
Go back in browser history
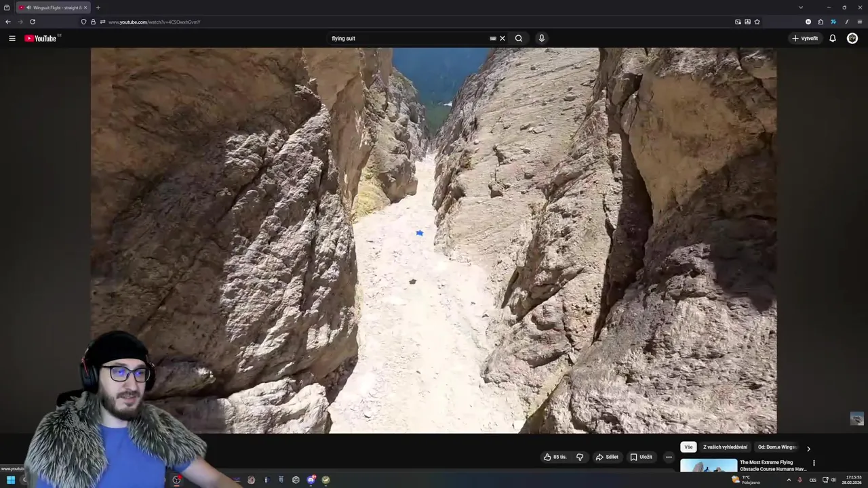8,22
